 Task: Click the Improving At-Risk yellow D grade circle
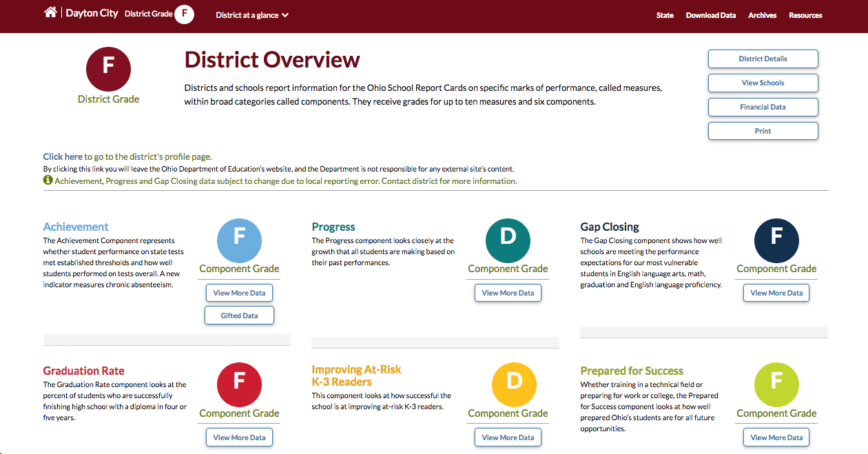pos(515,384)
